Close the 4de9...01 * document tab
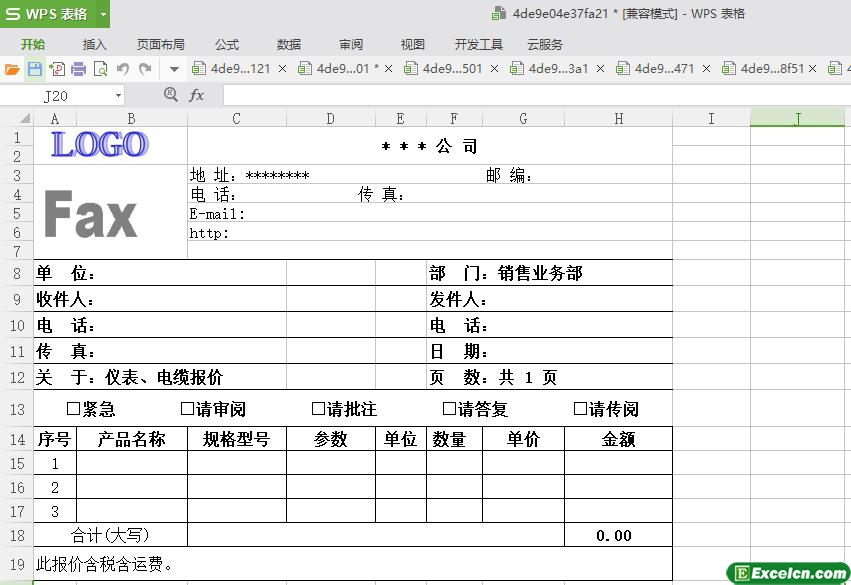 389,69
